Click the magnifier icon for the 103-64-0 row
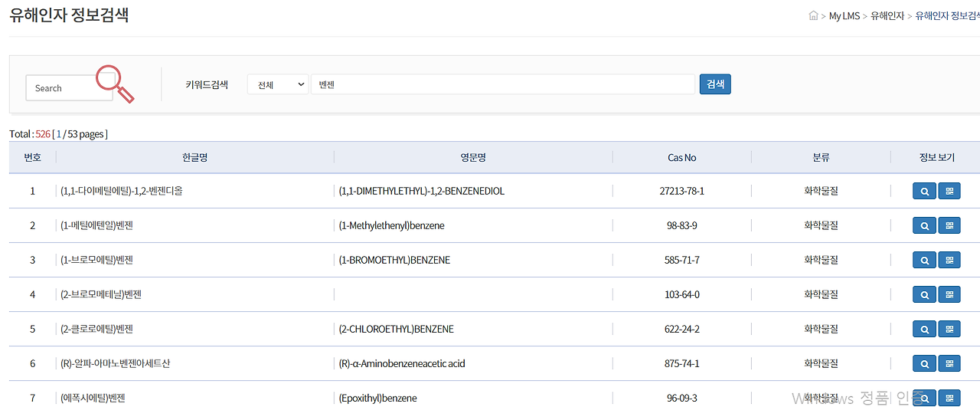 (924, 295)
